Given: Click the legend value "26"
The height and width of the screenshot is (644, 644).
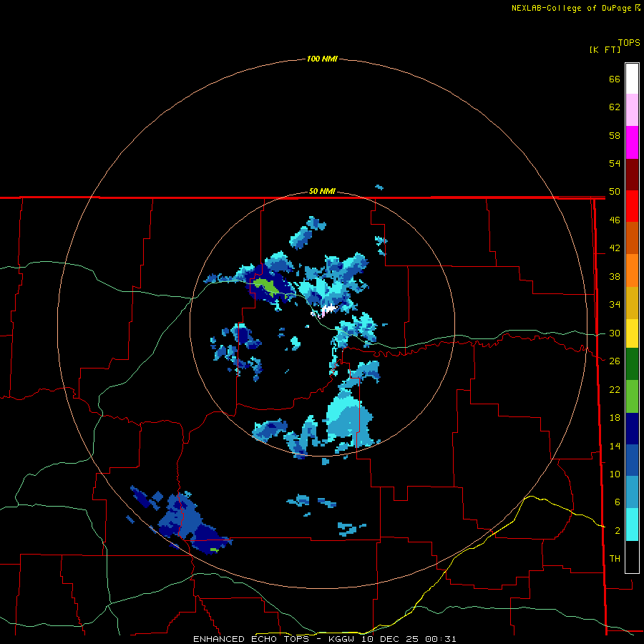Looking at the screenshot, I should point(615,361).
